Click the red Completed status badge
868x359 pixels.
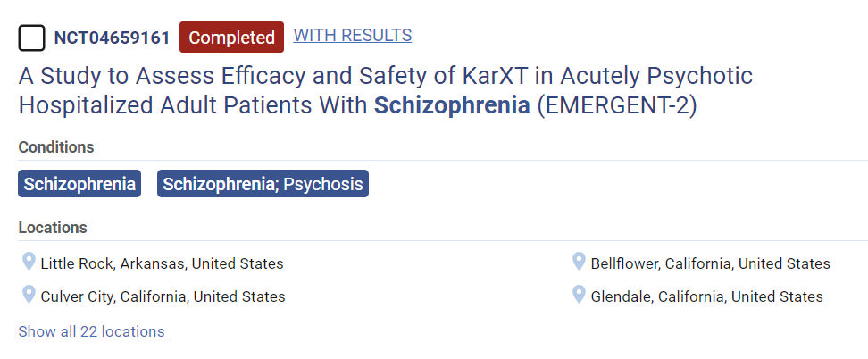[x=231, y=38]
